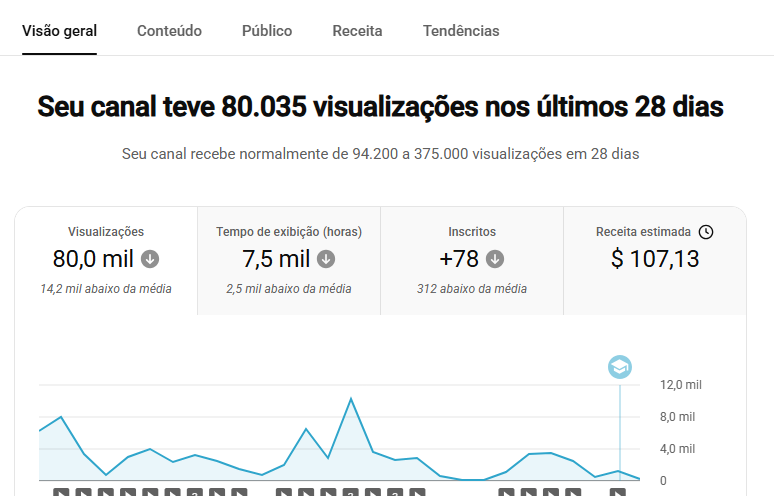Click the "2,5 mil abaixo da média" text
774x496 pixels.
pyautogui.click(x=289, y=289)
